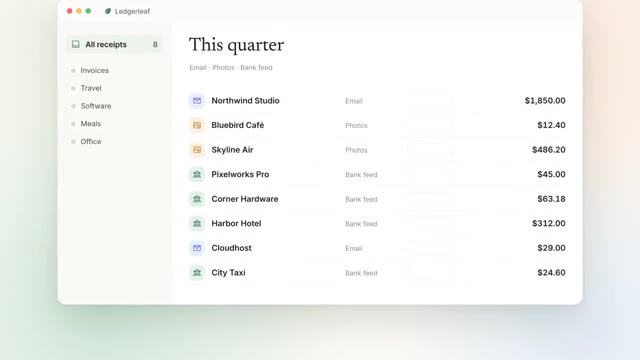Screen dimensions: 640x360
Task: Click the email icon beside Cloudhost
Action: [x=197, y=248]
